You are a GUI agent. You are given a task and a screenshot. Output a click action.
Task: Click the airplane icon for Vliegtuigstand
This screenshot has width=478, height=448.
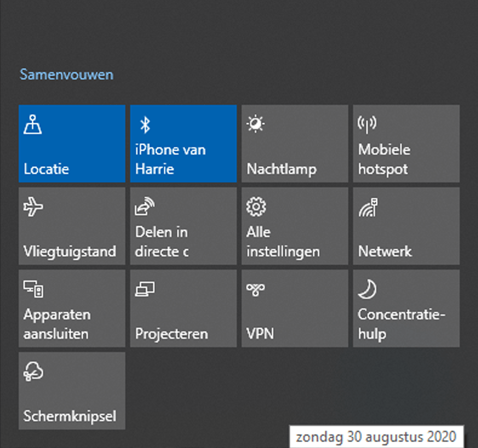[33, 207]
